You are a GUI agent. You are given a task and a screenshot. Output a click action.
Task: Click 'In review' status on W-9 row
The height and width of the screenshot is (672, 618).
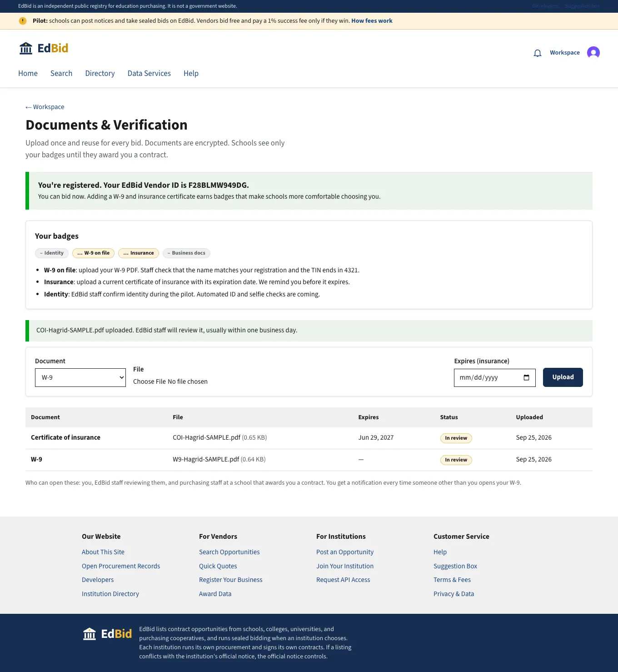pos(456,460)
